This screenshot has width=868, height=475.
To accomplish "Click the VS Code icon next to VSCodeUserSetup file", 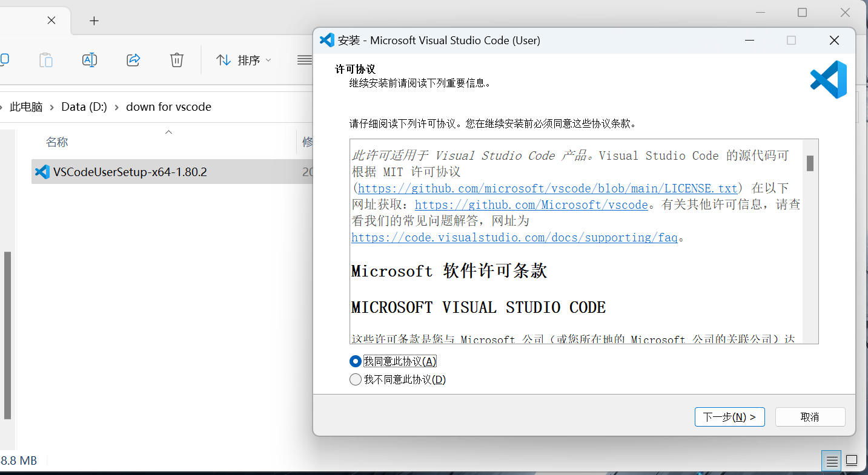I will pos(42,172).
